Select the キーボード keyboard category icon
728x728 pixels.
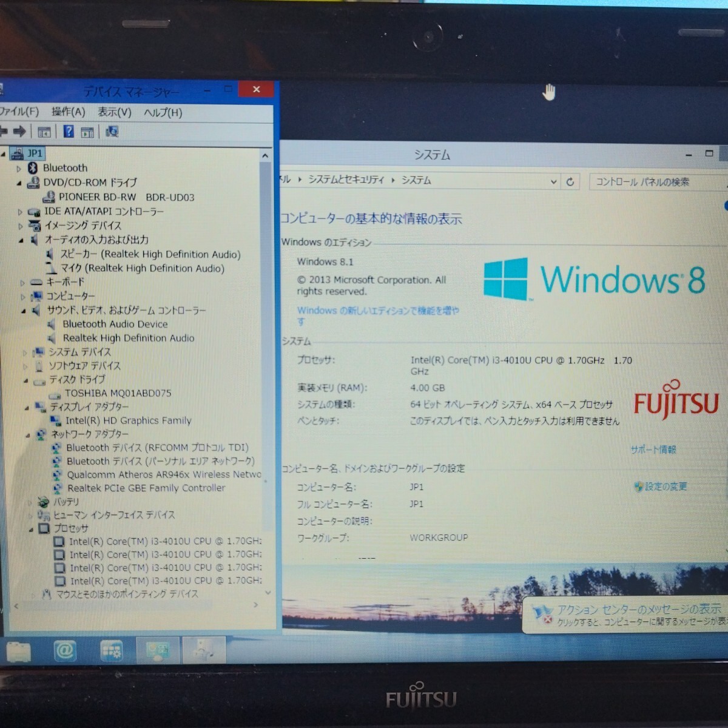pos(36,282)
